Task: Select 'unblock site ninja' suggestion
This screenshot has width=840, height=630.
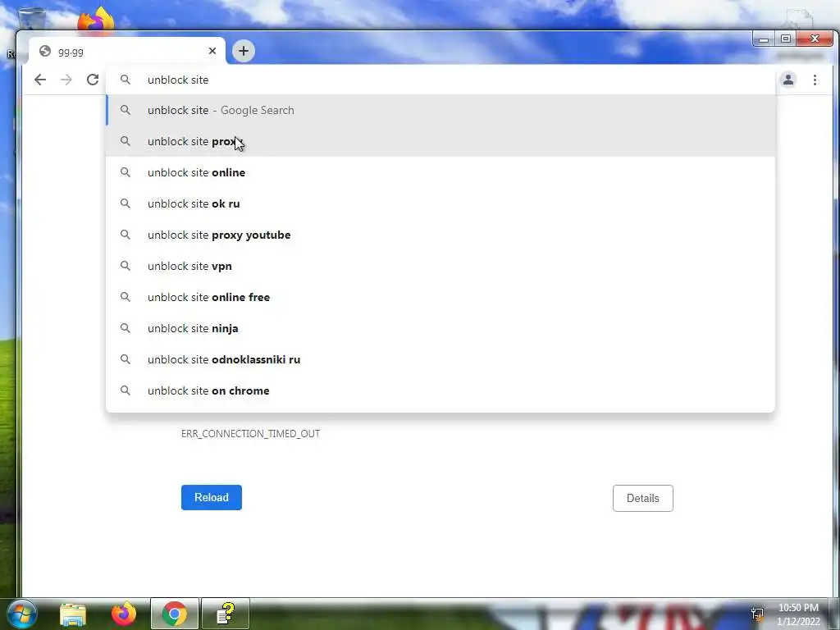Action: (441, 328)
